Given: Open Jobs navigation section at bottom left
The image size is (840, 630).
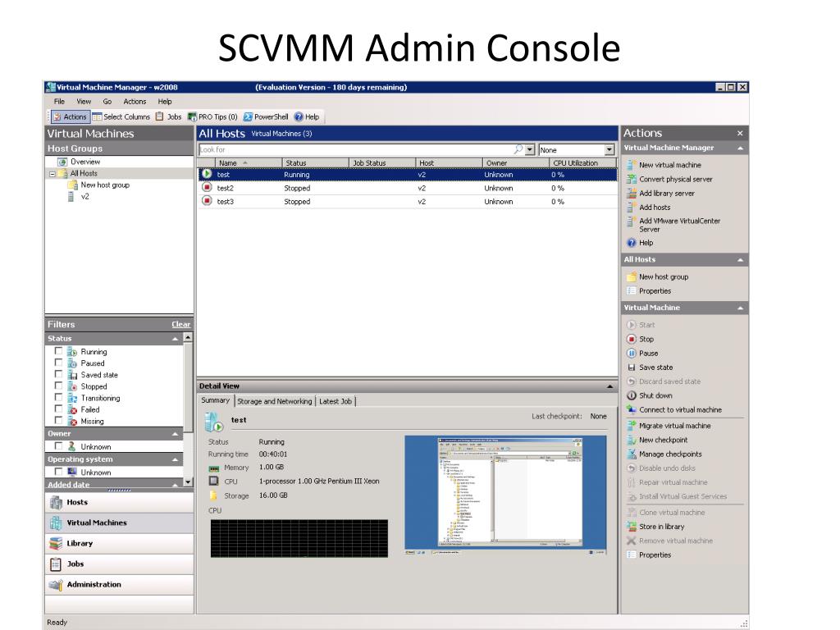Looking at the screenshot, I should click(120, 564).
